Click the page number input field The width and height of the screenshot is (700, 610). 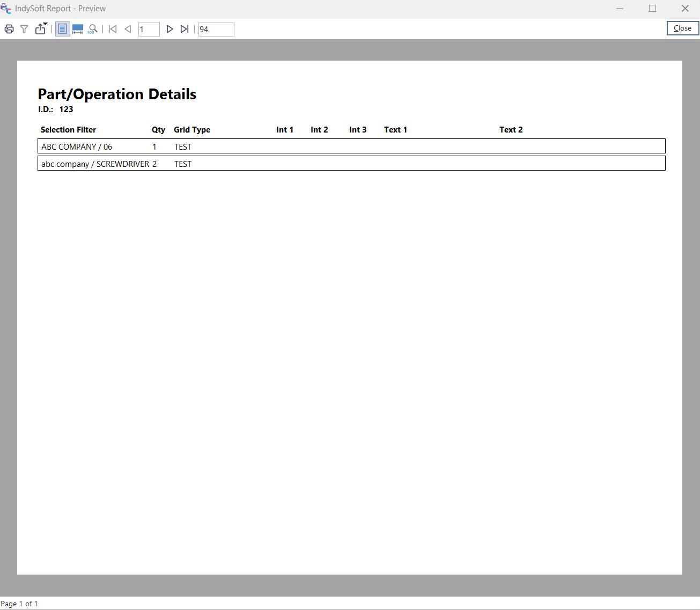[149, 30]
